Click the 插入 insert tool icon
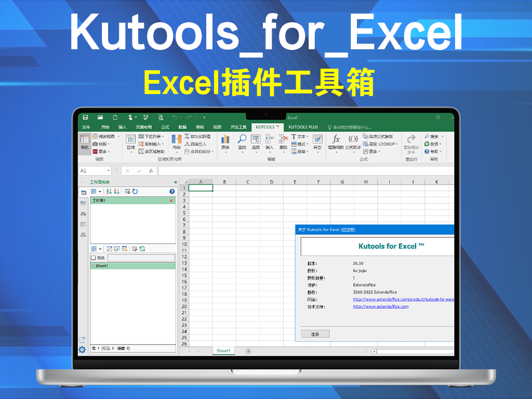Viewport: 532px width, 399px height. tap(270, 139)
